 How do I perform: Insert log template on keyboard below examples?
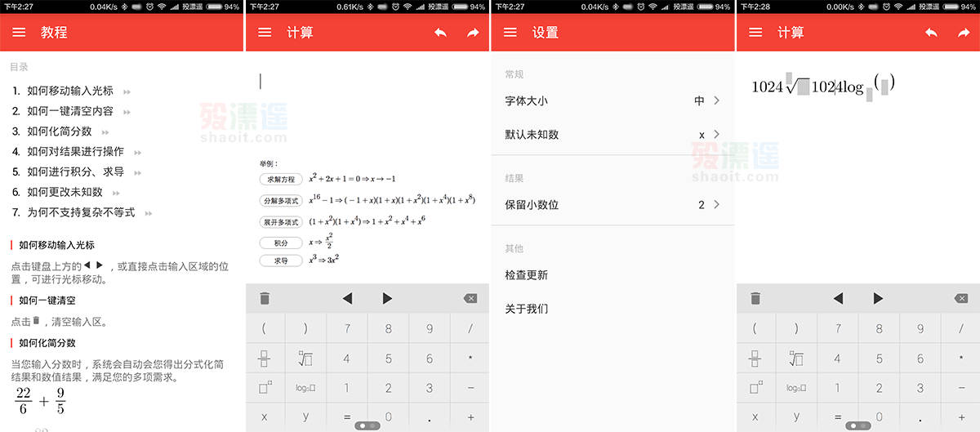point(305,388)
